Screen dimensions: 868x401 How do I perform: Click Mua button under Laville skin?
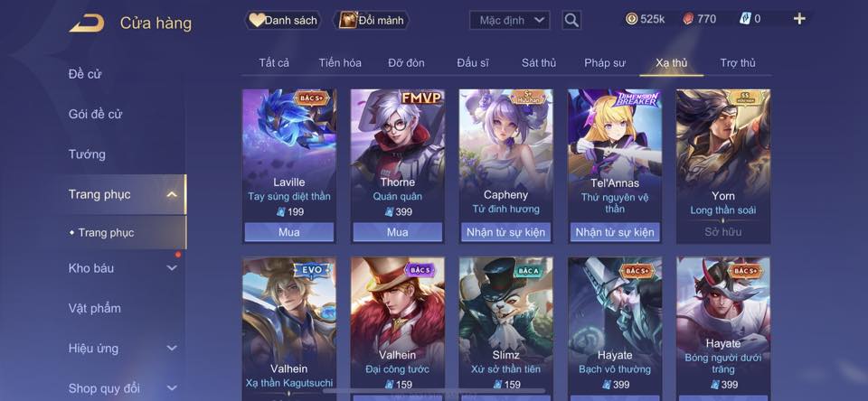pyautogui.click(x=289, y=232)
